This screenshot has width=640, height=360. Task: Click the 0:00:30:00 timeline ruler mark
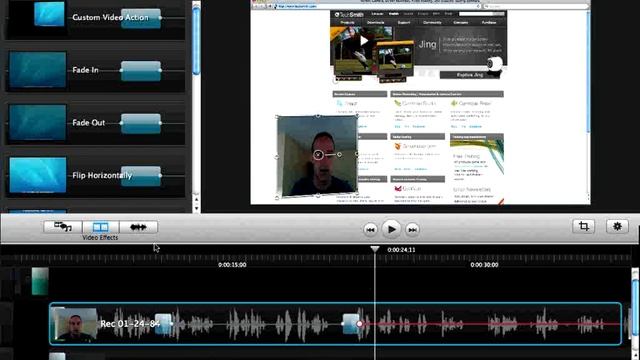pyautogui.click(x=484, y=265)
